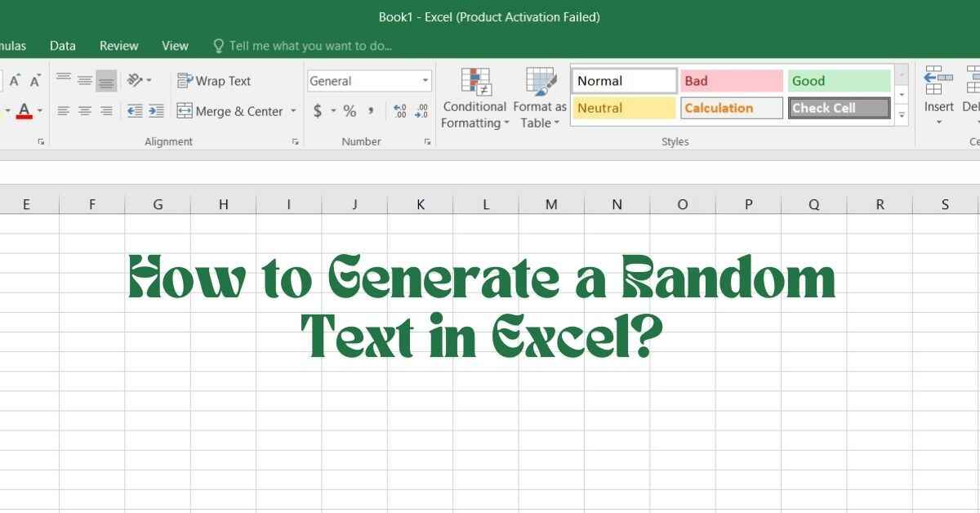Click the Increase Decimal icon
The width and height of the screenshot is (980, 513).
(400, 111)
